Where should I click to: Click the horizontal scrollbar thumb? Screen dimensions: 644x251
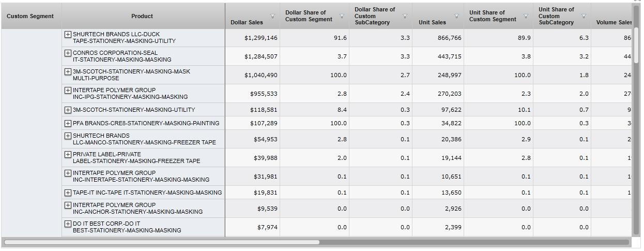(x=162, y=242)
